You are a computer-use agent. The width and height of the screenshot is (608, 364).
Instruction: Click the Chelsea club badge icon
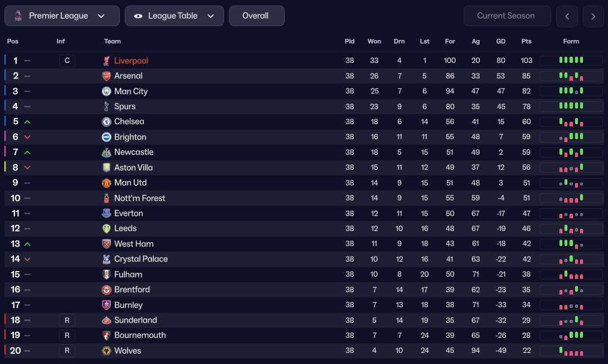[106, 122]
